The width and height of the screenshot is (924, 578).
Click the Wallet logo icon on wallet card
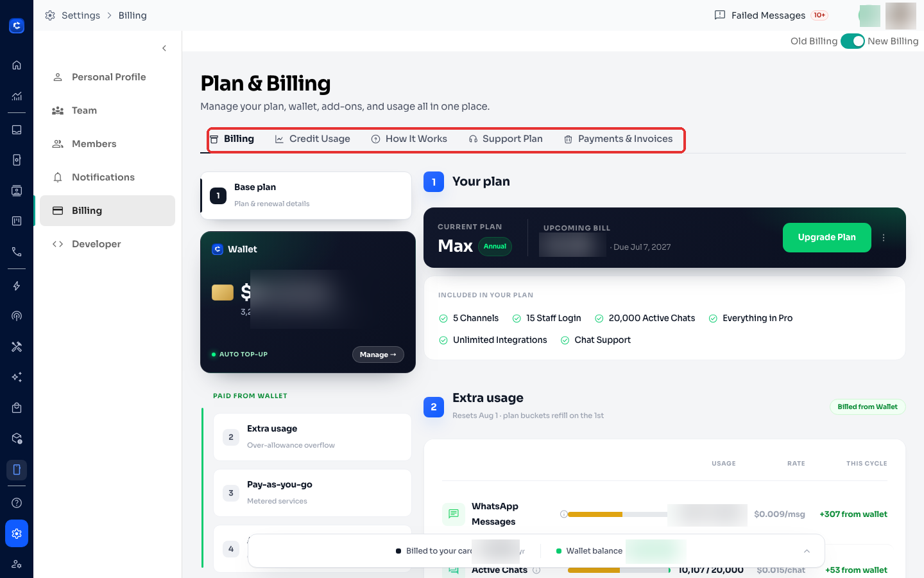coord(218,249)
